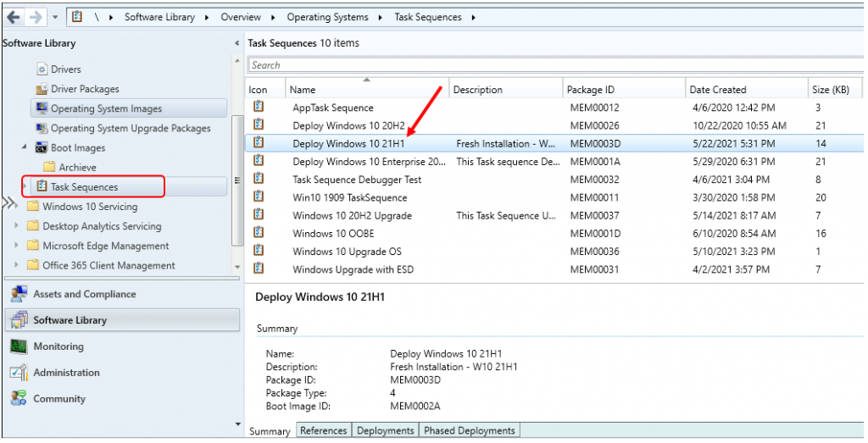The width and height of the screenshot is (868, 443).
Task: Click the Operating System Images icon
Action: 42,108
